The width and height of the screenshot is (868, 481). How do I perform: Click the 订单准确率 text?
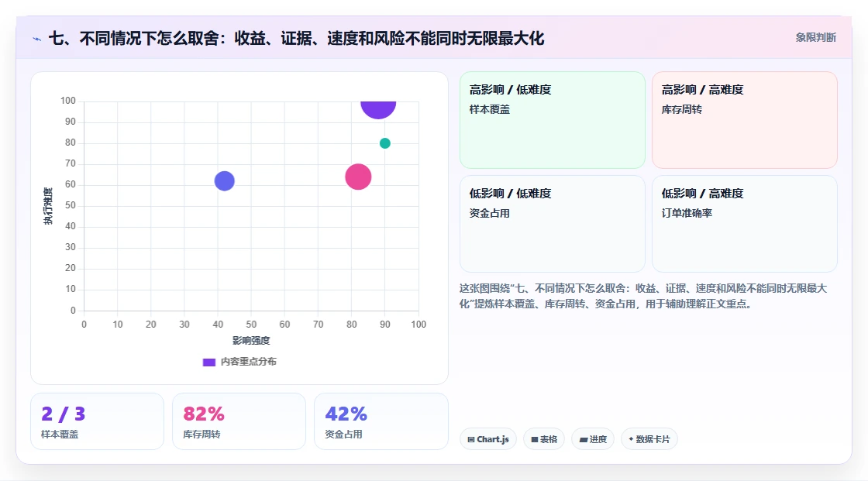[x=687, y=213]
